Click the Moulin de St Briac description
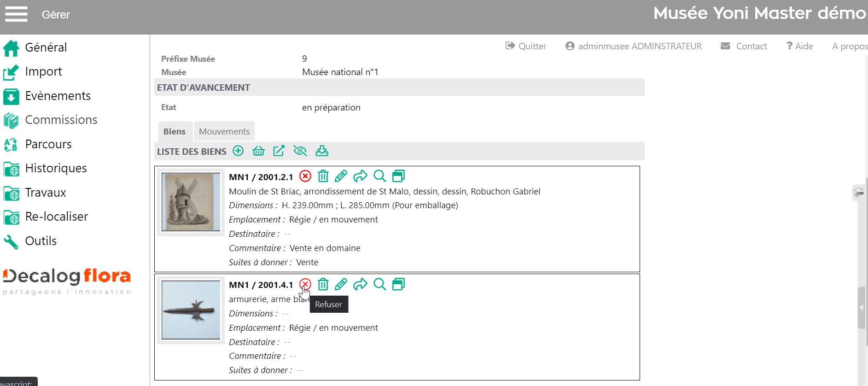 384,191
